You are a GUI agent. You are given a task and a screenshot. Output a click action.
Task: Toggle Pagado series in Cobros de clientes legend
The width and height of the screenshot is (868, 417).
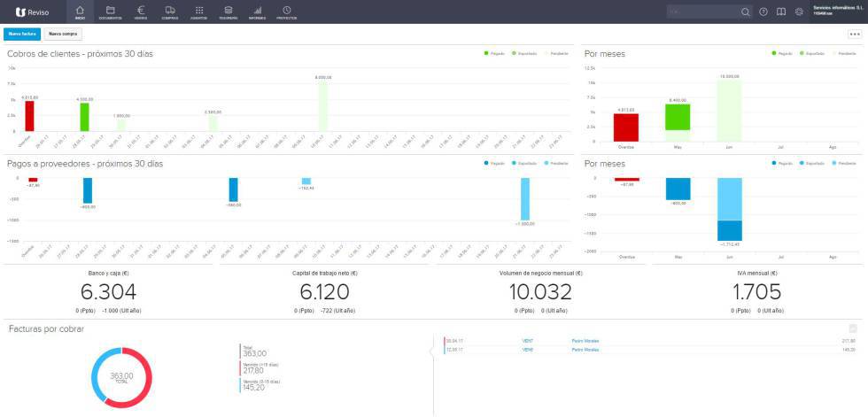click(x=491, y=53)
